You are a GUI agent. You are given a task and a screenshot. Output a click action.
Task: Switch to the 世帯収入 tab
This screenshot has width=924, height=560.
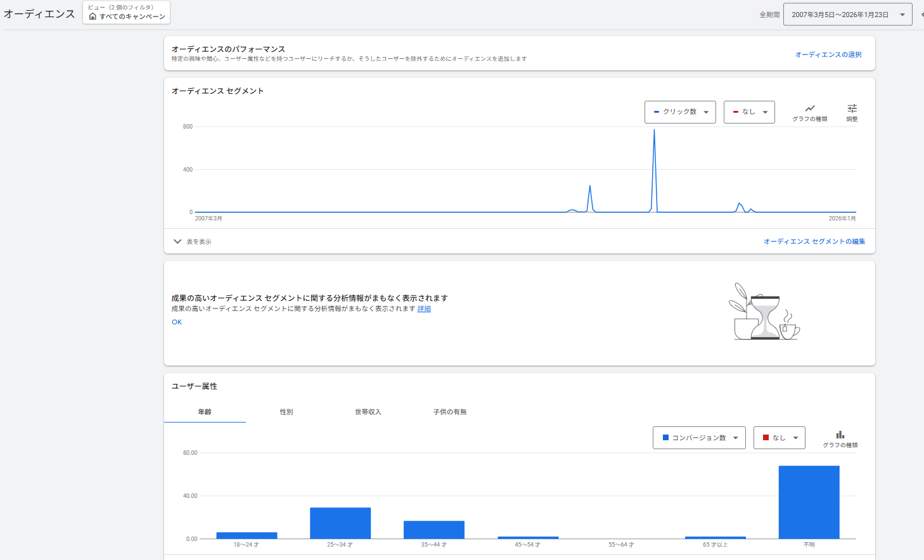click(368, 412)
